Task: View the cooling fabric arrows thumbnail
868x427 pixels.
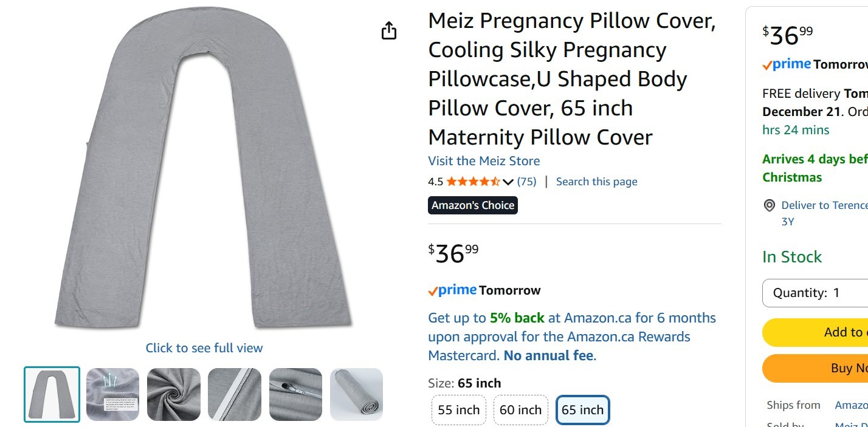Action: click(112, 394)
